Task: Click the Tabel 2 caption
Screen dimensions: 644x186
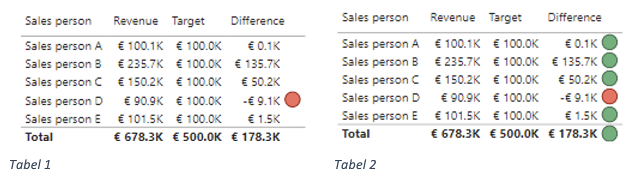Action: (x=355, y=164)
